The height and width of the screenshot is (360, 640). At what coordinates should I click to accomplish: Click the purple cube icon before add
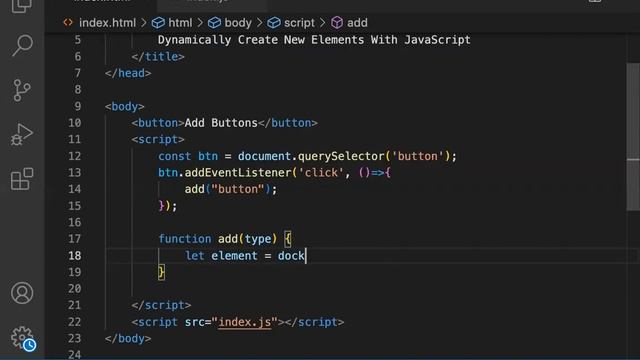click(337, 23)
